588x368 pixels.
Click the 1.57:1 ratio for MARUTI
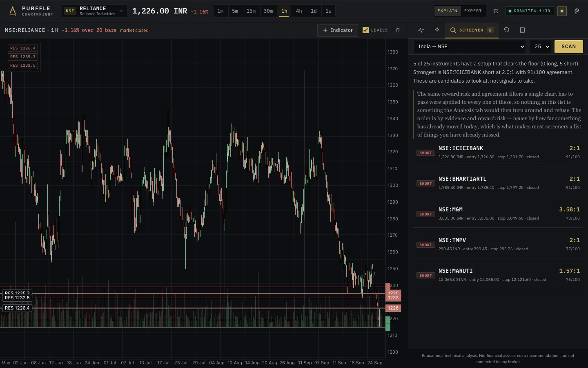coord(569,271)
